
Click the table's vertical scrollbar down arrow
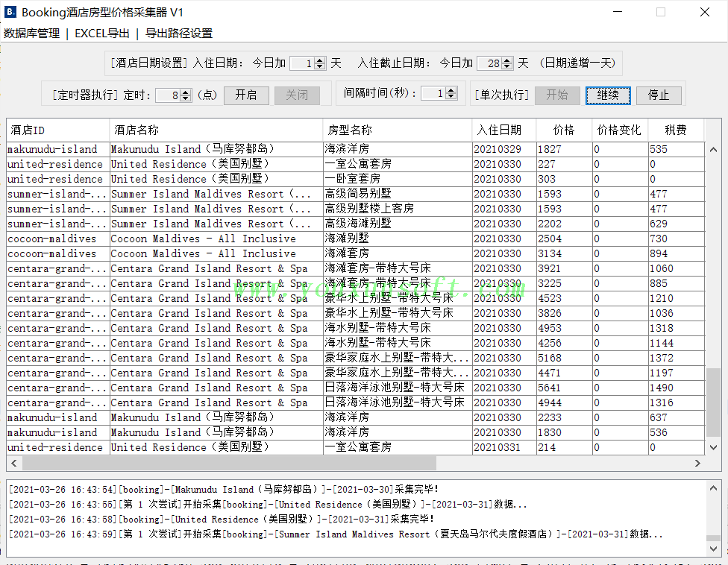713,448
